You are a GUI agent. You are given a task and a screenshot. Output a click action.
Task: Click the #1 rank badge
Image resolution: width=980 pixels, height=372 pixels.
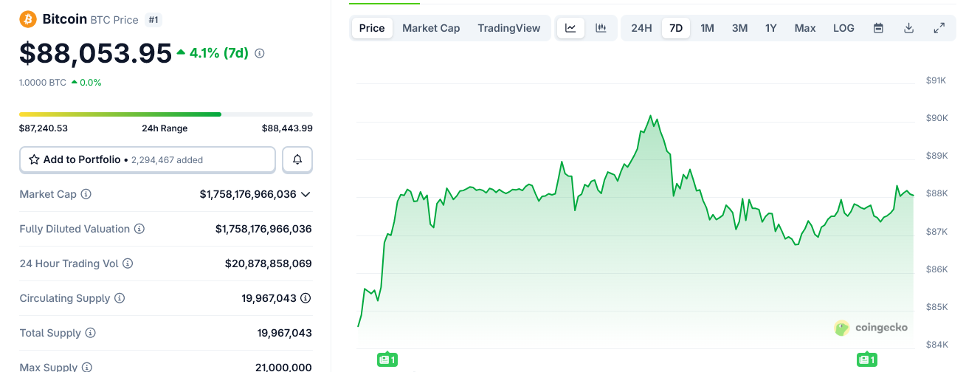click(153, 20)
